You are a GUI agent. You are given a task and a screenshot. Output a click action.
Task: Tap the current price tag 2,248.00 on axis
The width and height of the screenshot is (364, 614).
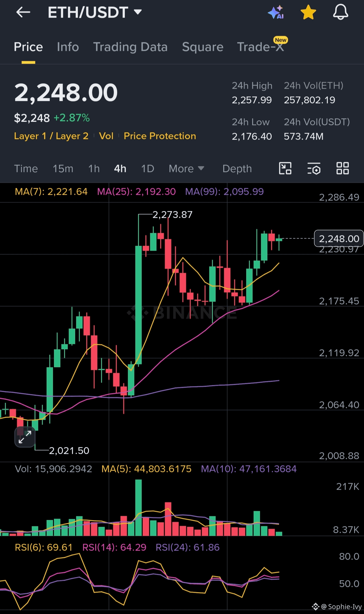tap(339, 239)
